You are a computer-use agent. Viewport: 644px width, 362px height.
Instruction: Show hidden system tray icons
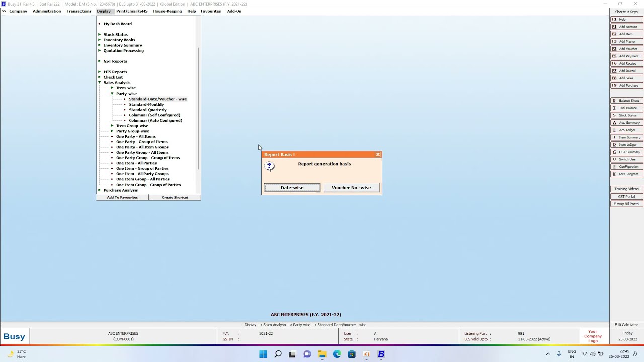tap(548, 354)
